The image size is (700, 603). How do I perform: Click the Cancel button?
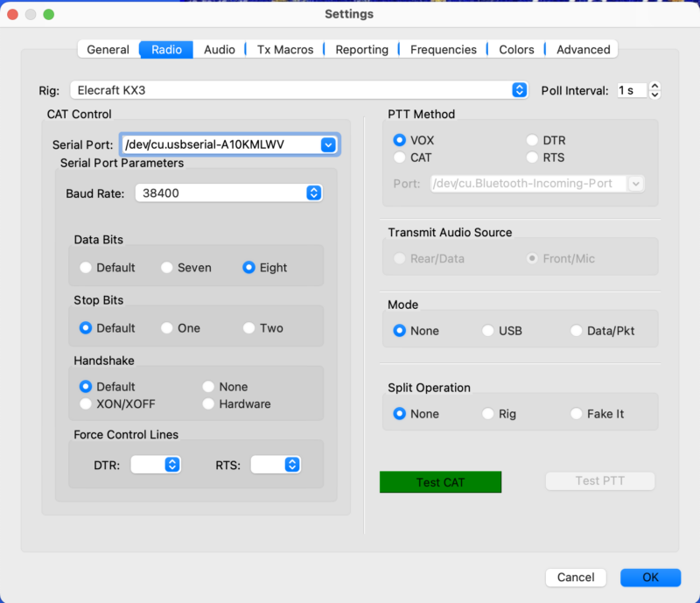click(x=576, y=578)
